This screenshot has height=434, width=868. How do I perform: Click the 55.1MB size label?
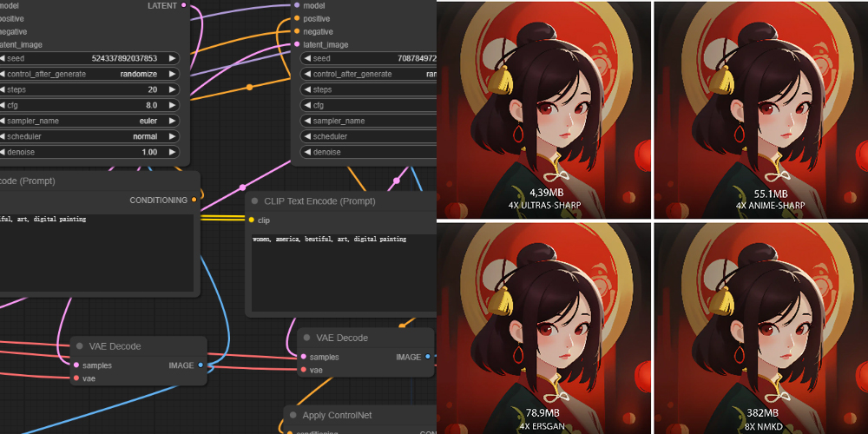point(770,194)
